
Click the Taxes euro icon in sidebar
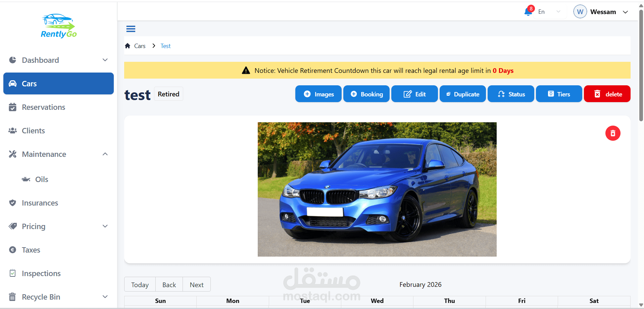12,250
